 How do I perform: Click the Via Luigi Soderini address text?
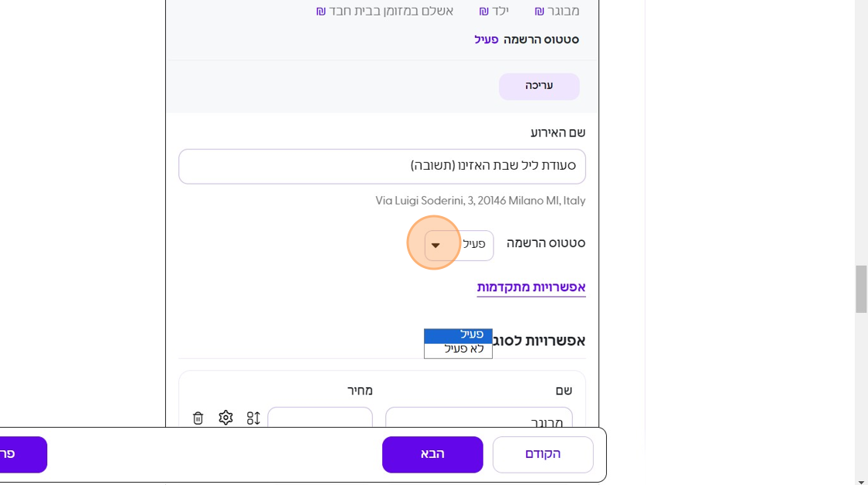480,201
